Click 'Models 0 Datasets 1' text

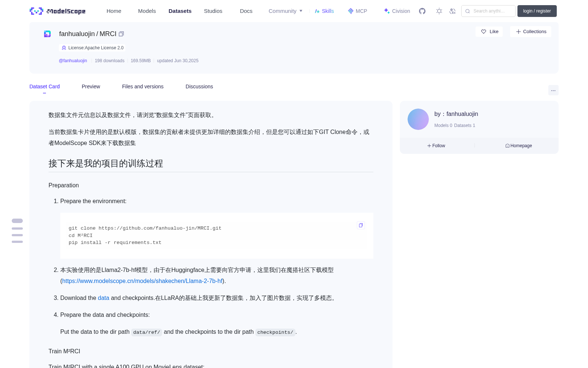455,125
